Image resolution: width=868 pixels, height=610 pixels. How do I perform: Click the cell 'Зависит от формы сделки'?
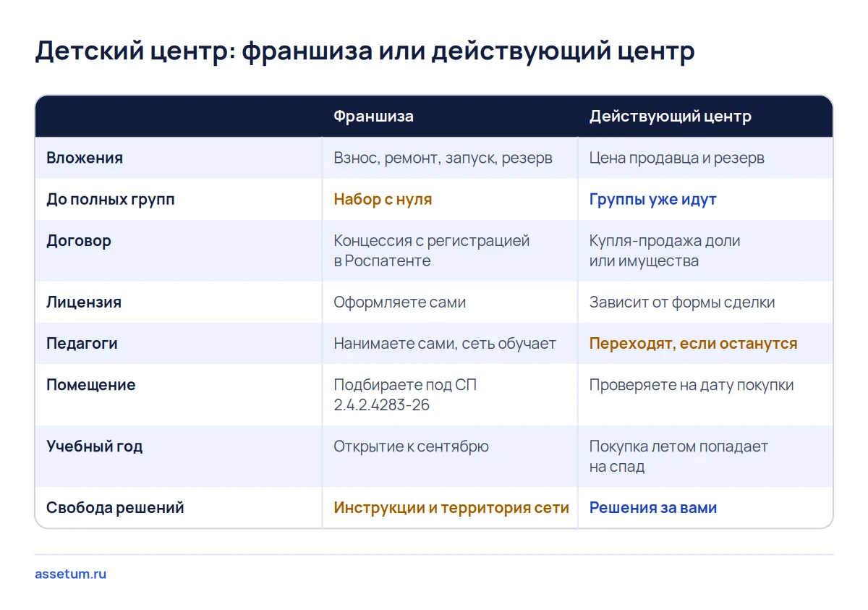pos(681,302)
